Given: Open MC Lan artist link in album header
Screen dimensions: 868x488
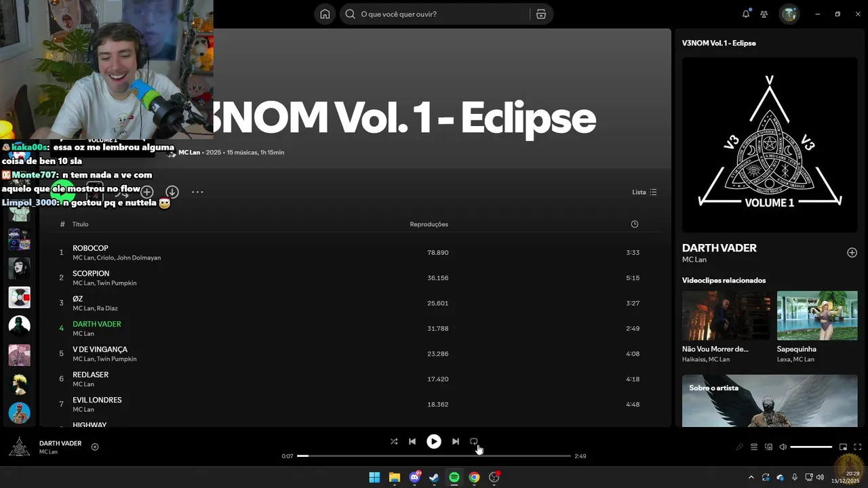Looking at the screenshot, I should click(x=189, y=152).
